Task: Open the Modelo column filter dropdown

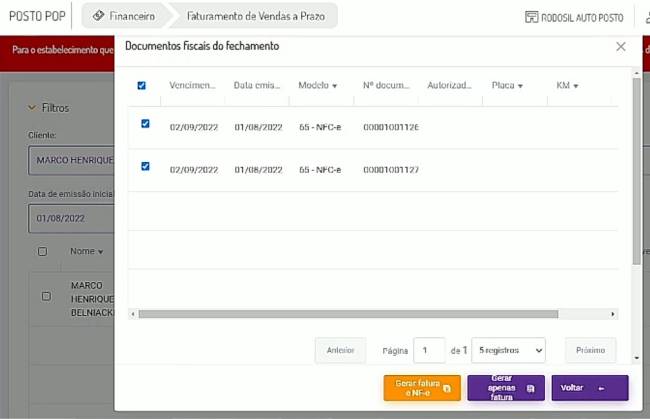Action: (334, 86)
